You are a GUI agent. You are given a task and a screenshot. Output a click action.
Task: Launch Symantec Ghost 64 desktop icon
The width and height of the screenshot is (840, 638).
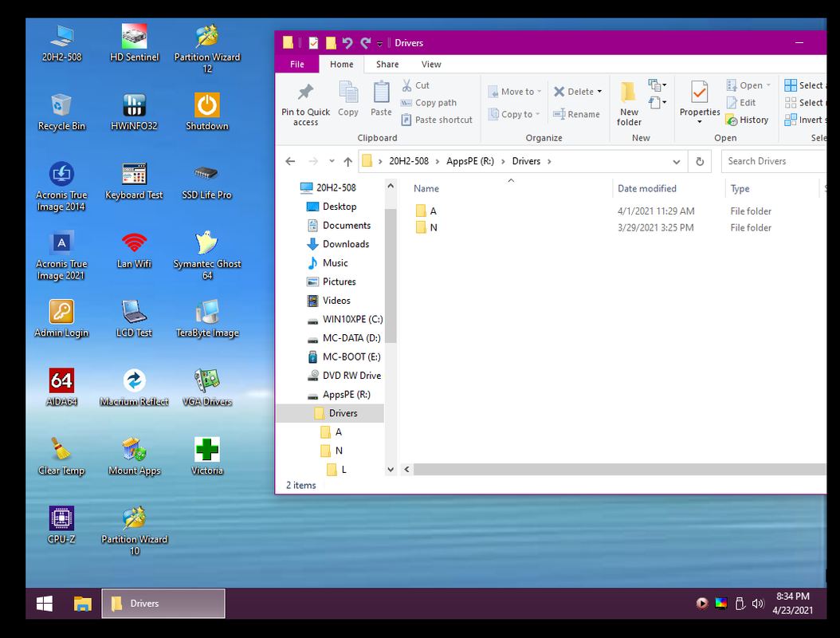click(x=206, y=255)
